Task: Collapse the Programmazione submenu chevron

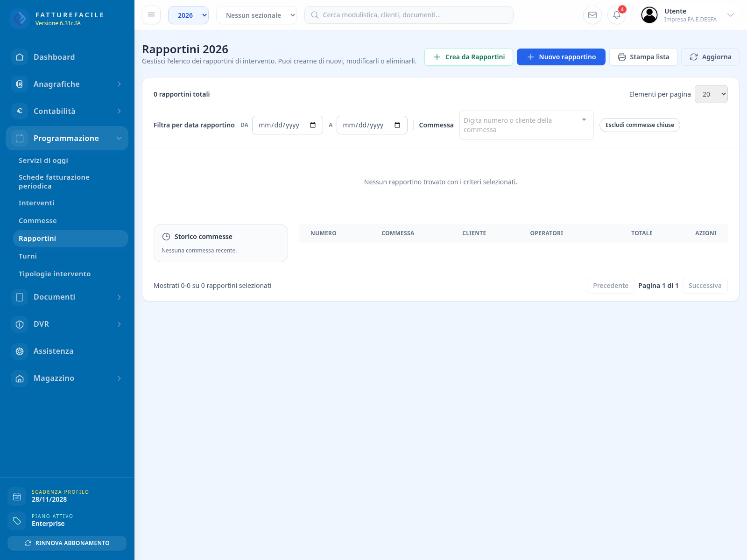Action: tap(119, 138)
